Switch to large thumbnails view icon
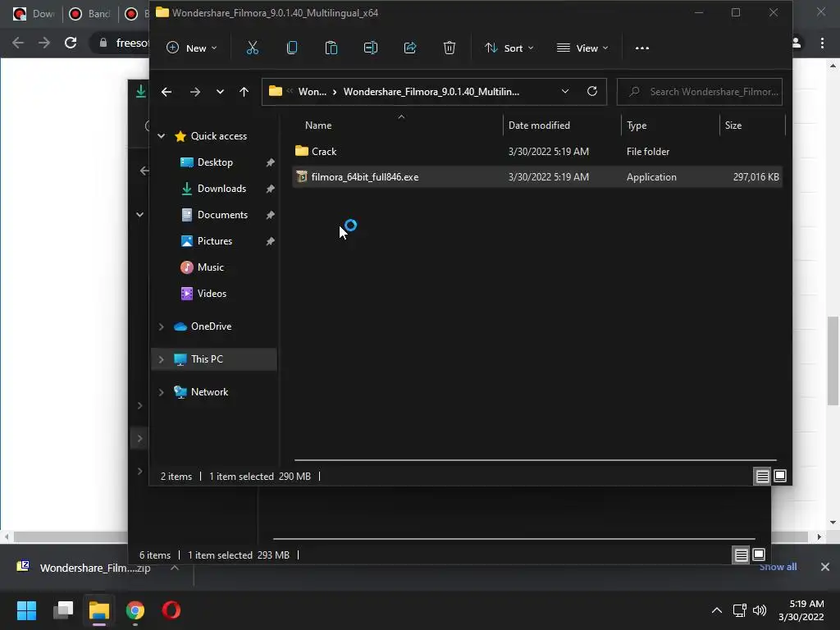The image size is (840, 630). click(780, 476)
